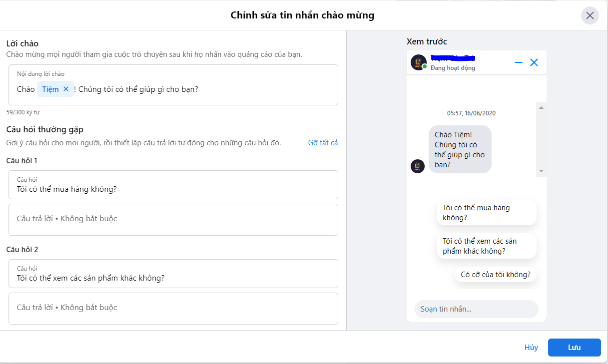Click the Câu hỏi 1 question field

tap(173, 185)
